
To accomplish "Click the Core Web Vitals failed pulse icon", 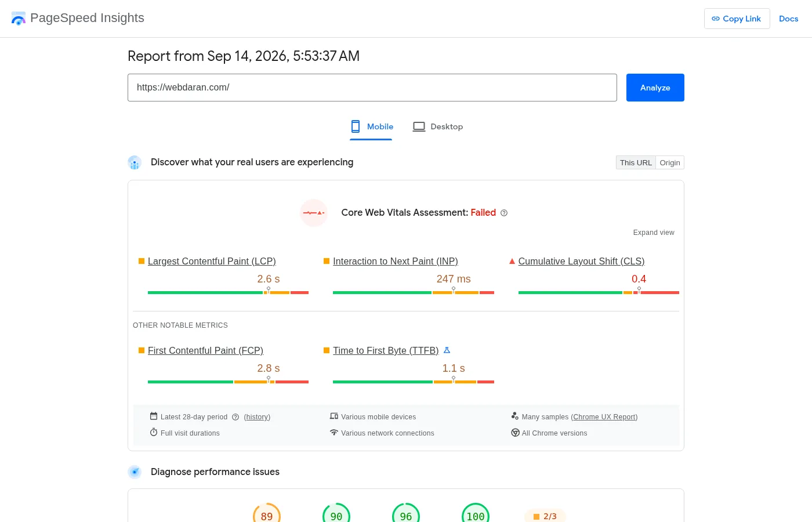I will (314, 213).
